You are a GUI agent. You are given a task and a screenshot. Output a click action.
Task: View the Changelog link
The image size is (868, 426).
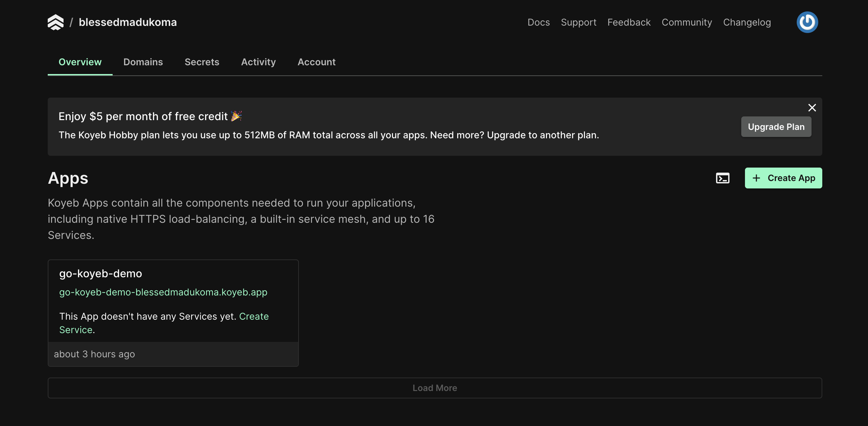pyautogui.click(x=747, y=22)
